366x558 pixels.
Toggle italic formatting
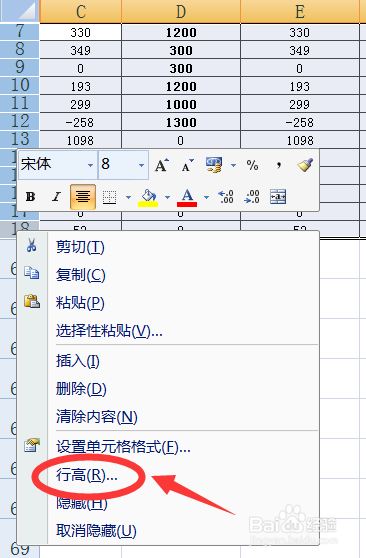pyautogui.click(x=56, y=196)
